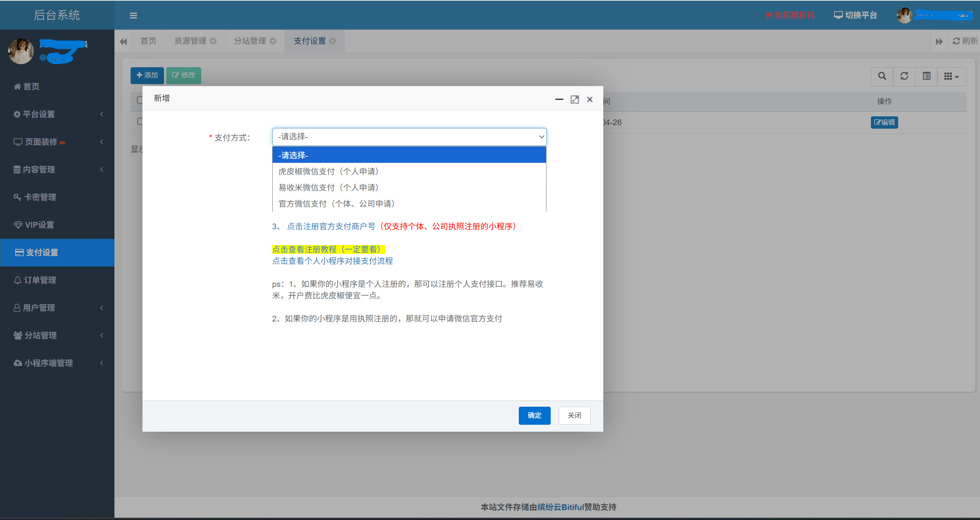This screenshot has width=980, height=520.
Task: Toggle the sidebar with the hamburger icon
Action: 133,15
